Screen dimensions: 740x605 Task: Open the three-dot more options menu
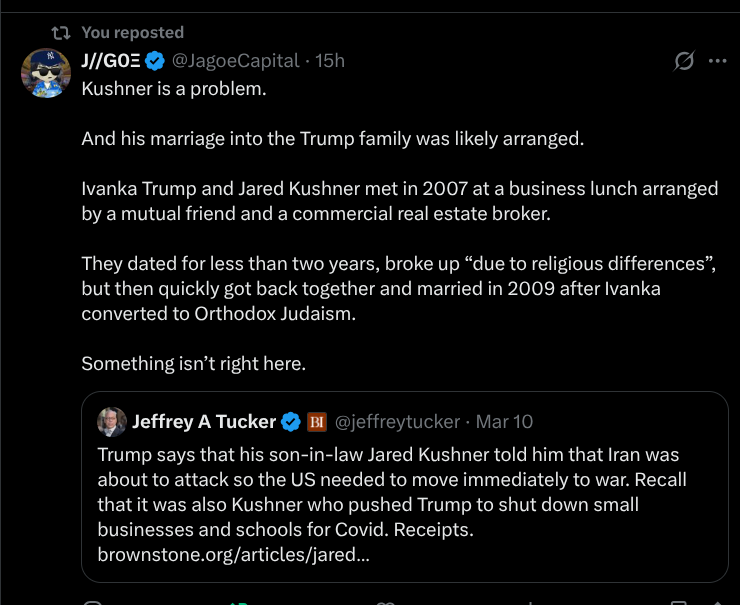tap(717, 61)
